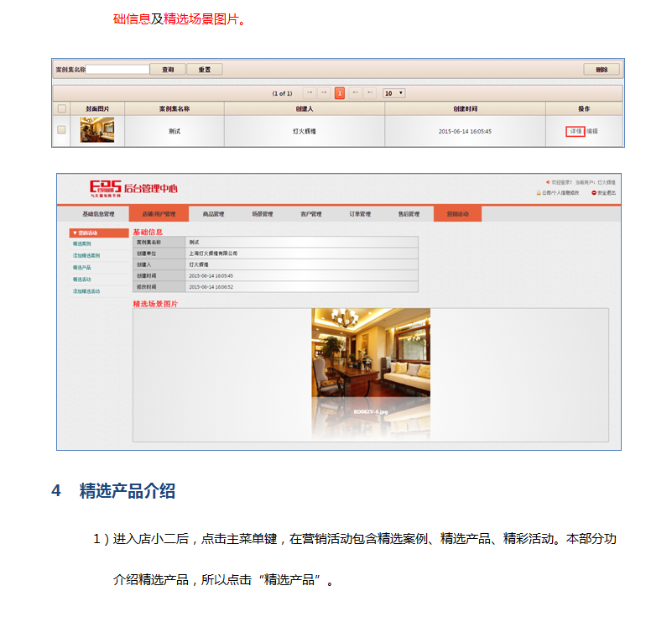Click the 案例集名称 column header
The width and height of the screenshot is (672, 638).
click(x=175, y=109)
